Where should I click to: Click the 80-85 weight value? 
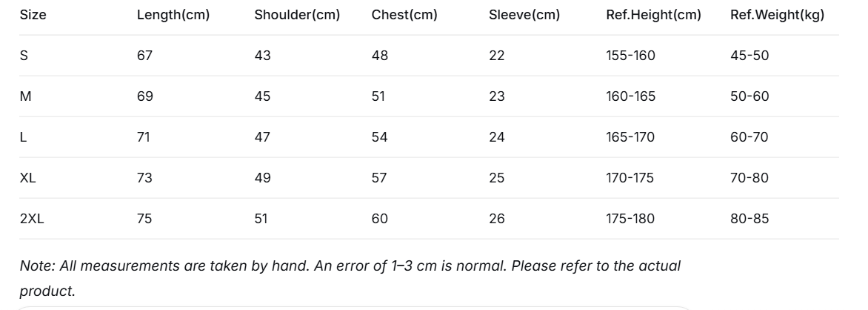pos(750,219)
